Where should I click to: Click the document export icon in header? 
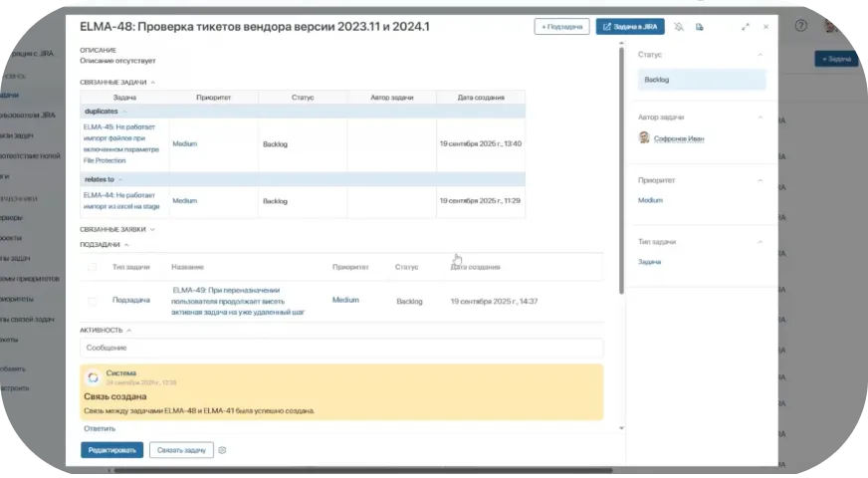click(700, 27)
